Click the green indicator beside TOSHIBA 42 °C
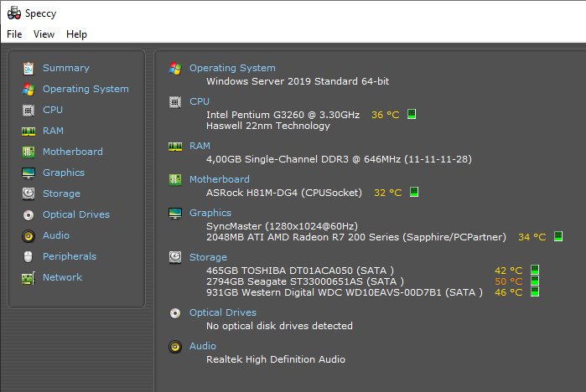586x392 pixels. 535,270
